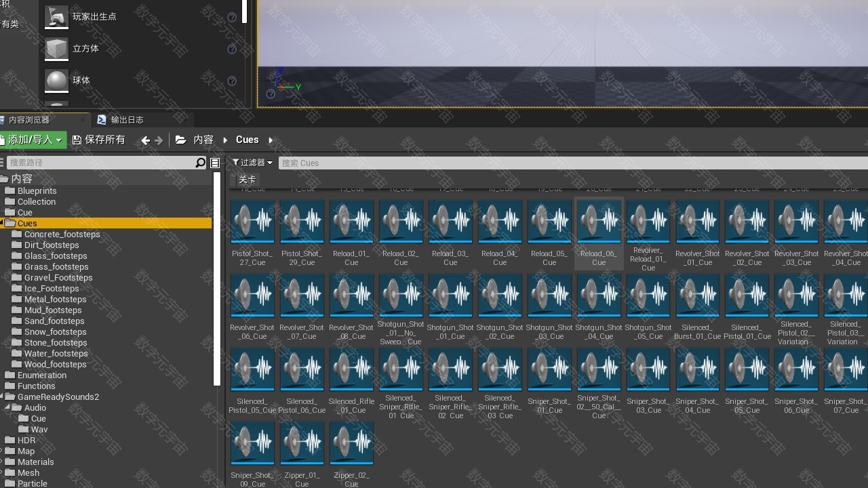Screen dimensions: 868x488
Task: Click the 内容 breadcrumb path link
Action: (x=203, y=140)
